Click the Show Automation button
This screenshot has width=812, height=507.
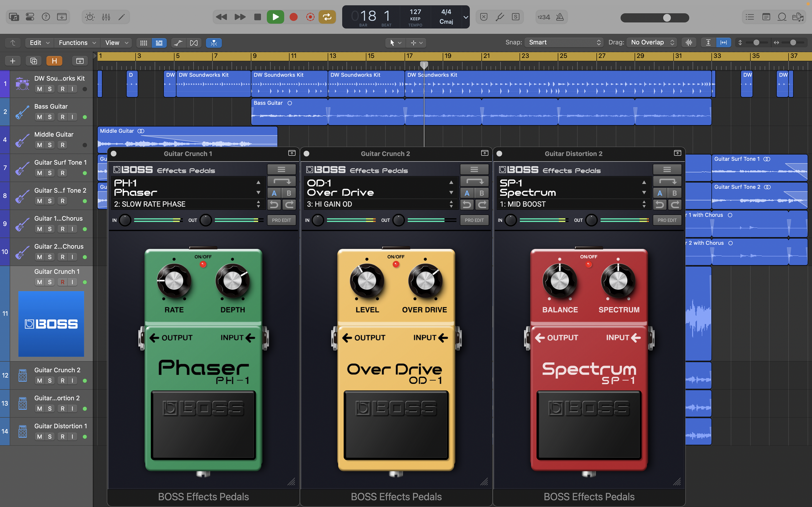point(178,43)
